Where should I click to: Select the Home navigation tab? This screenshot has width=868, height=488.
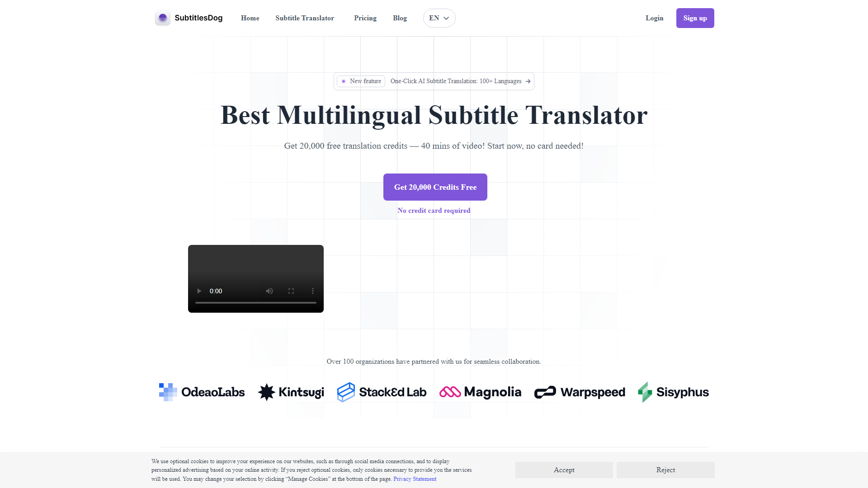(x=250, y=18)
